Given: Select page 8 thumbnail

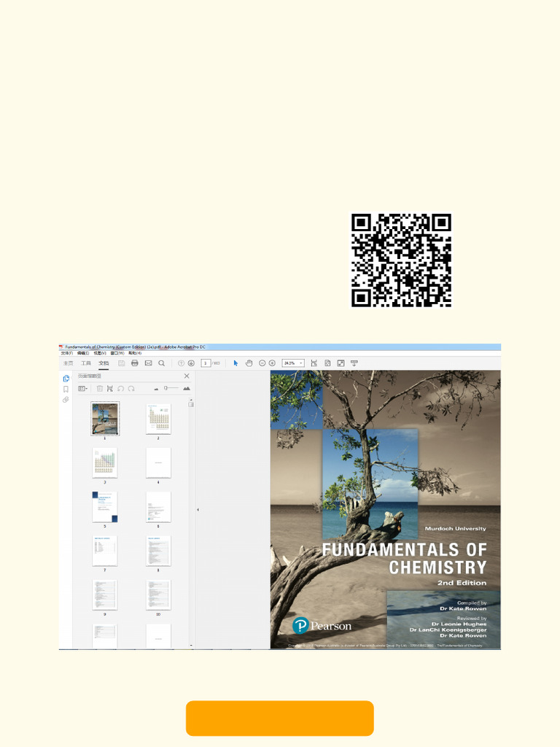Looking at the screenshot, I should [158, 551].
